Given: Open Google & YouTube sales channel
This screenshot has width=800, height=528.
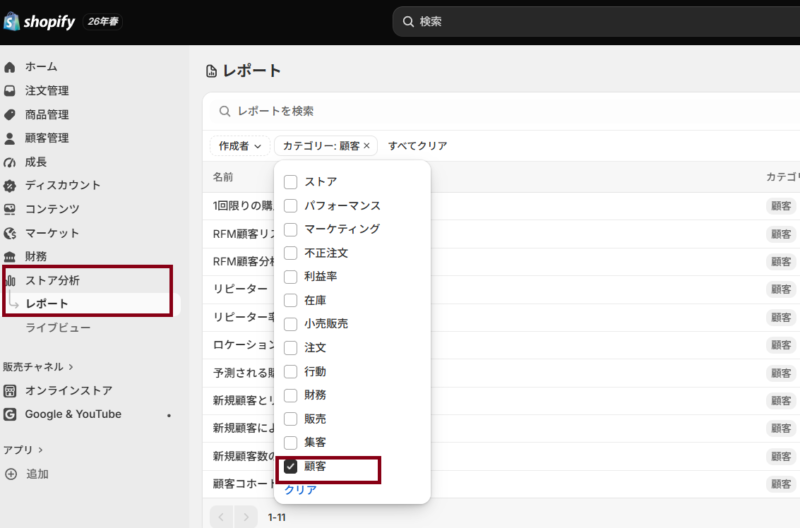Looking at the screenshot, I should (73, 414).
